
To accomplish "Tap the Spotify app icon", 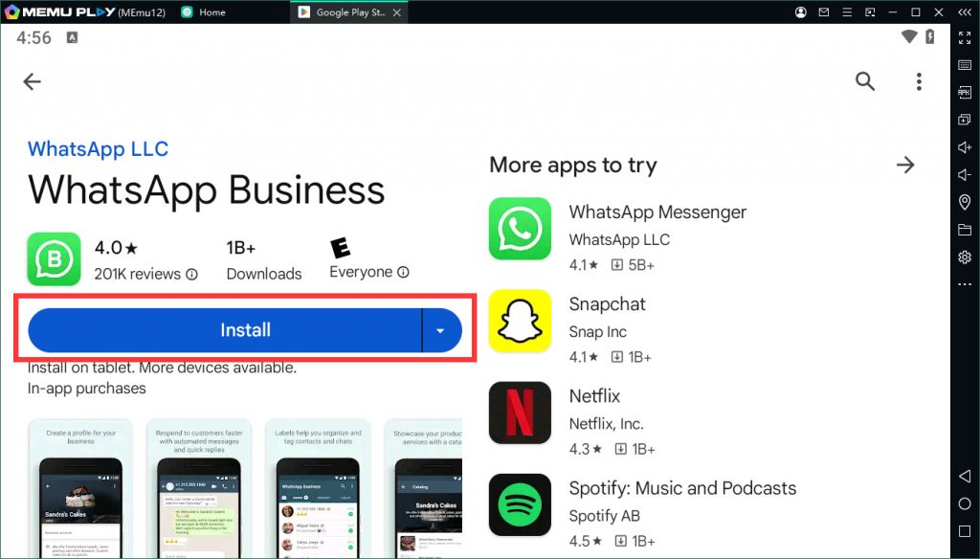I will (520, 504).
